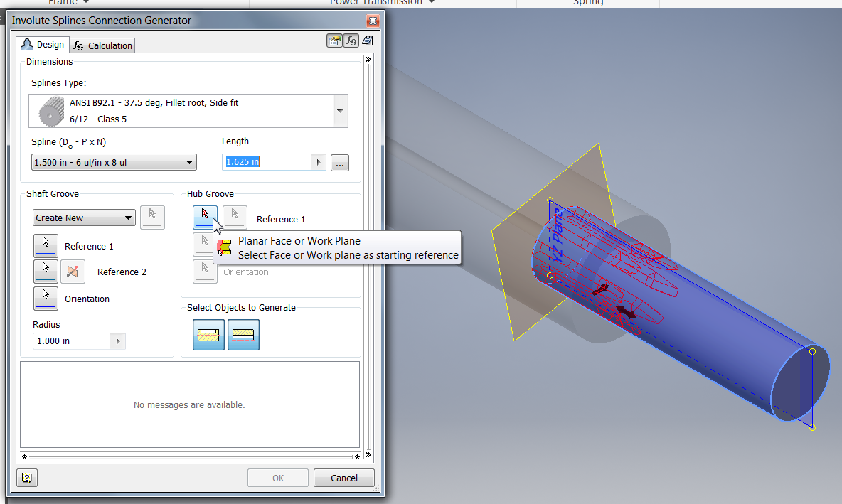Select the Design tab

coord(43,45)
